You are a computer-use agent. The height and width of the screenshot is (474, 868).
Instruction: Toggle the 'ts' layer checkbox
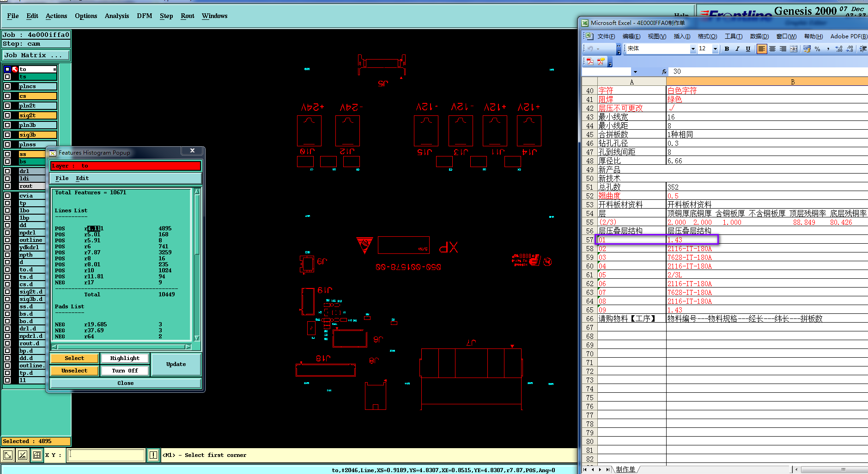coord(7,77)
